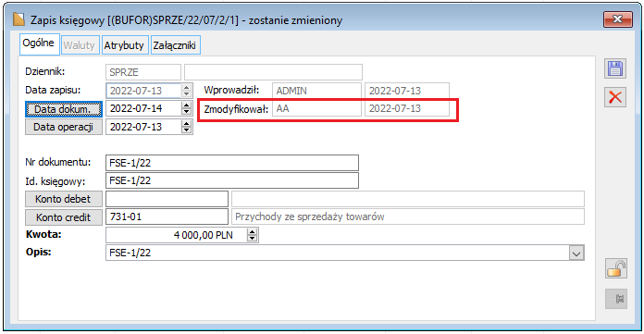Save the entry with the floppy disk icon
Image resolution: width=644 pixels, height=334 pixels.
tap(614, 68)
